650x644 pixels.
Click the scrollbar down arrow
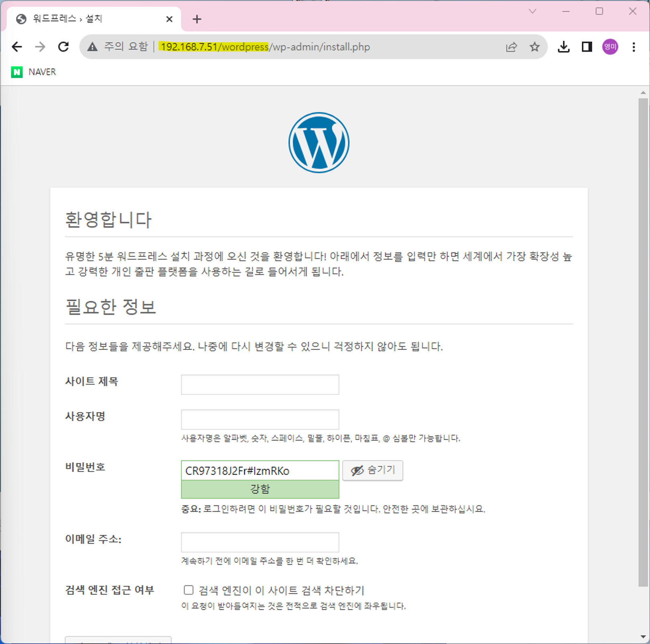tap(643, 637)
